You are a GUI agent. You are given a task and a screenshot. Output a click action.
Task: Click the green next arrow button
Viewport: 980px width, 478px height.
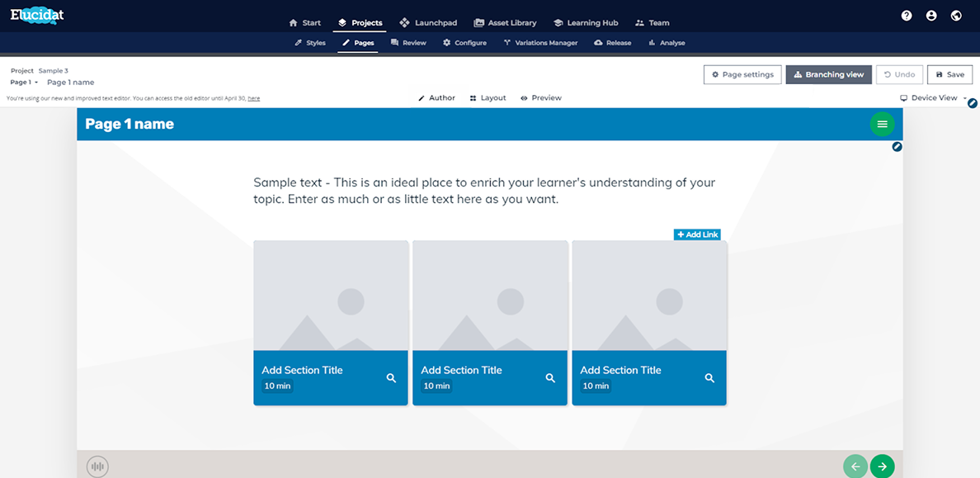pos(882,466)
